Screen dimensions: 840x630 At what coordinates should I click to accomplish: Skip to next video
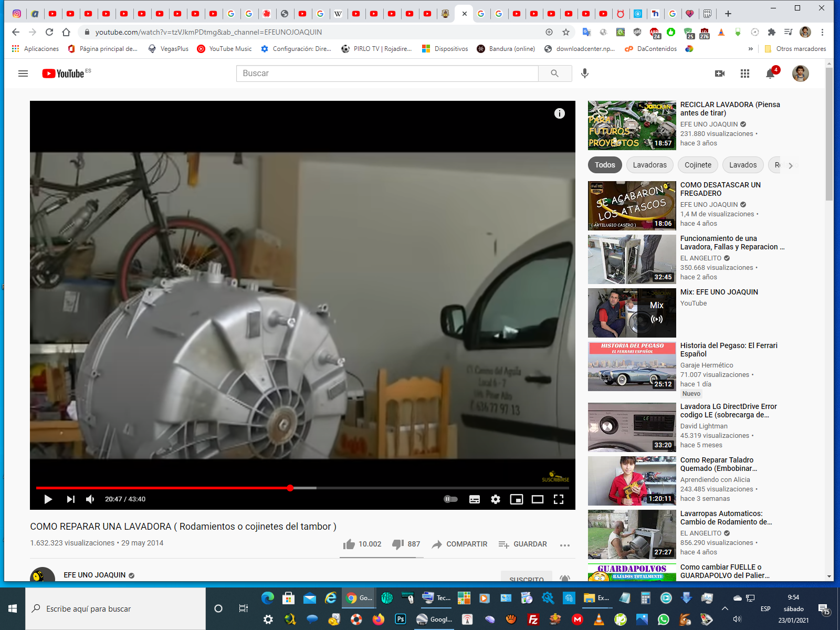pyautogui.click(x=70, y=499)
